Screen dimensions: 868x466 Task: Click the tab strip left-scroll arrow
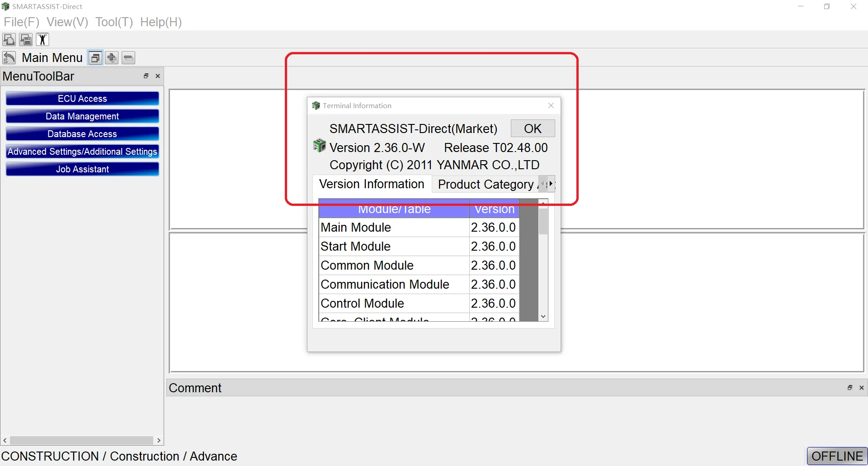click(543, 184)
